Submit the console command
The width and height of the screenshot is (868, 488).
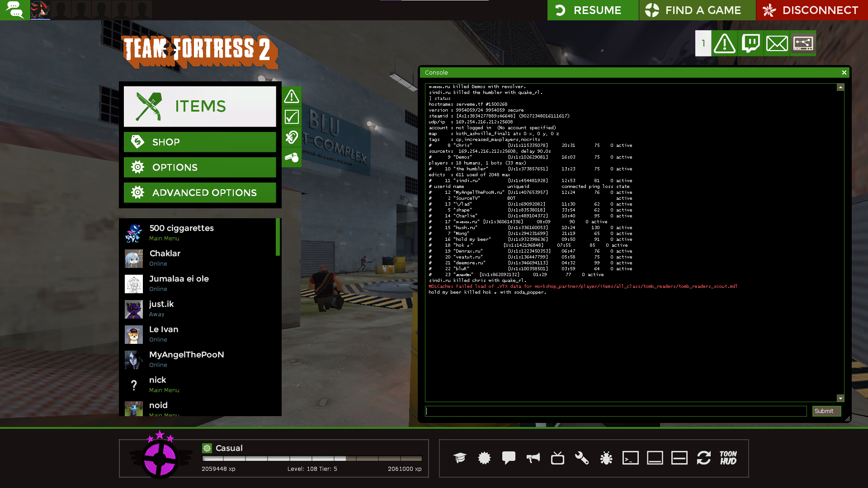[x=826, y=411]
